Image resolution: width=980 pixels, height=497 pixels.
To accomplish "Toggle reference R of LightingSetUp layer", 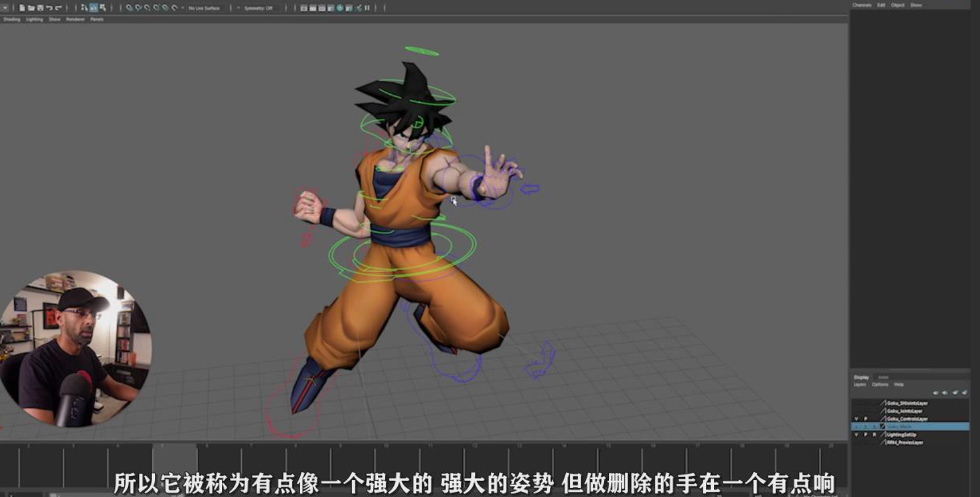I will [874, 435].
